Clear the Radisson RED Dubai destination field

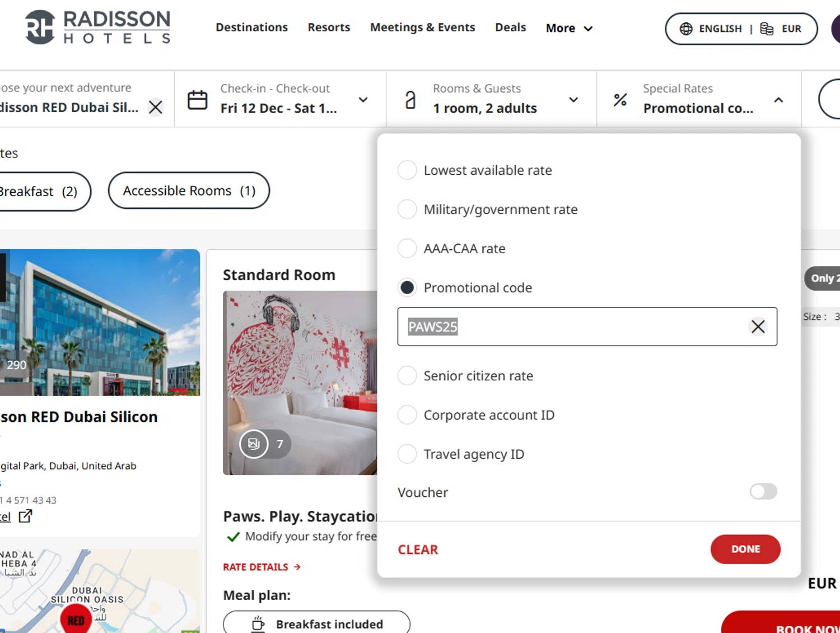[156, 107]
